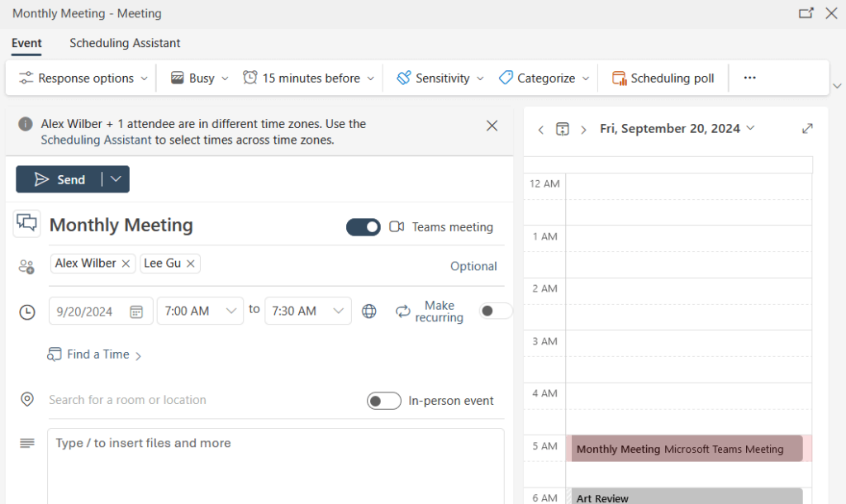The width and height of the screenshot is (846, 504).
Task: Click the meeting type chat icon
Action: (26, 223)
